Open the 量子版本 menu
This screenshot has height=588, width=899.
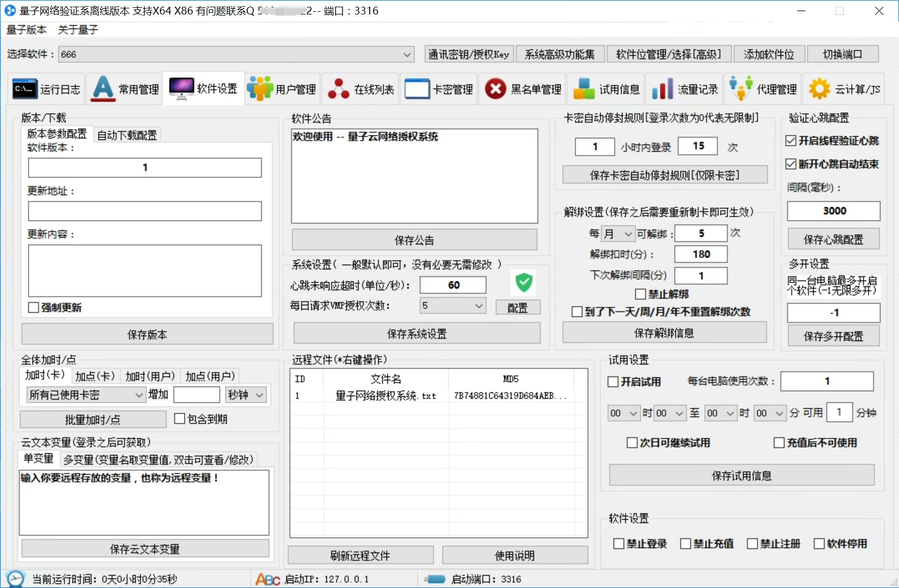(x=26, y=30)
